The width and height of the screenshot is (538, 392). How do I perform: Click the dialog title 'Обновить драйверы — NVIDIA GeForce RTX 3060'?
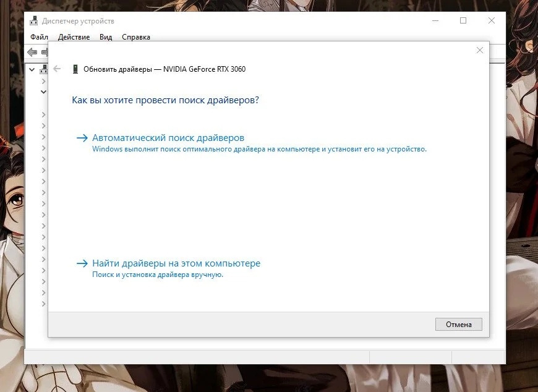pos(164,69)
